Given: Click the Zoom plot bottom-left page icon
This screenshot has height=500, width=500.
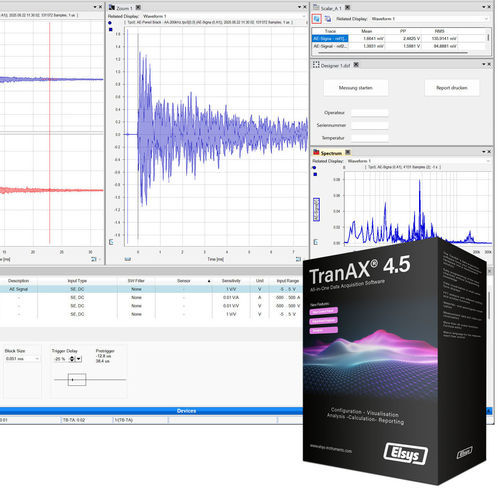Looking at the screenshot, I should (111, 242).
